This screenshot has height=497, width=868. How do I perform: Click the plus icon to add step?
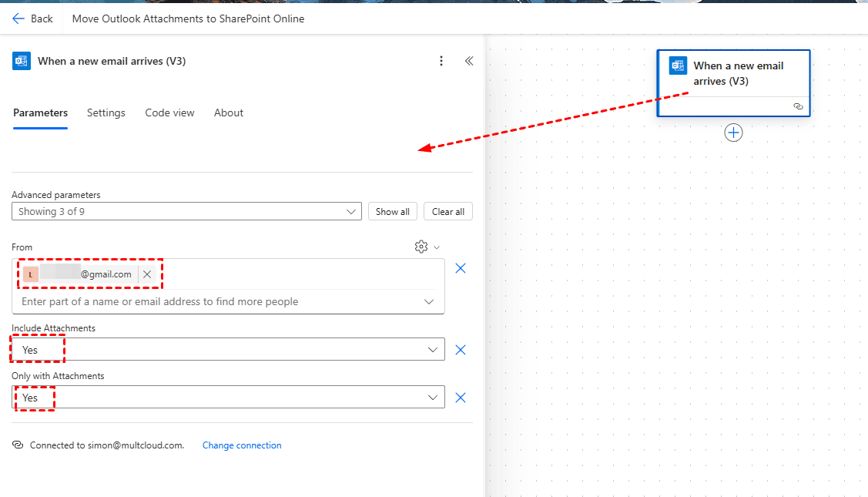733,133
